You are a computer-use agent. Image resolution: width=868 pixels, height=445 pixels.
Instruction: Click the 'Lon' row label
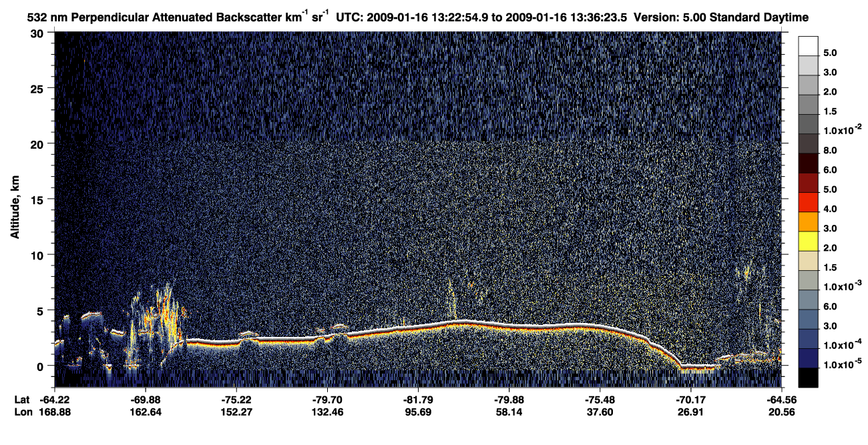(22, 412)
